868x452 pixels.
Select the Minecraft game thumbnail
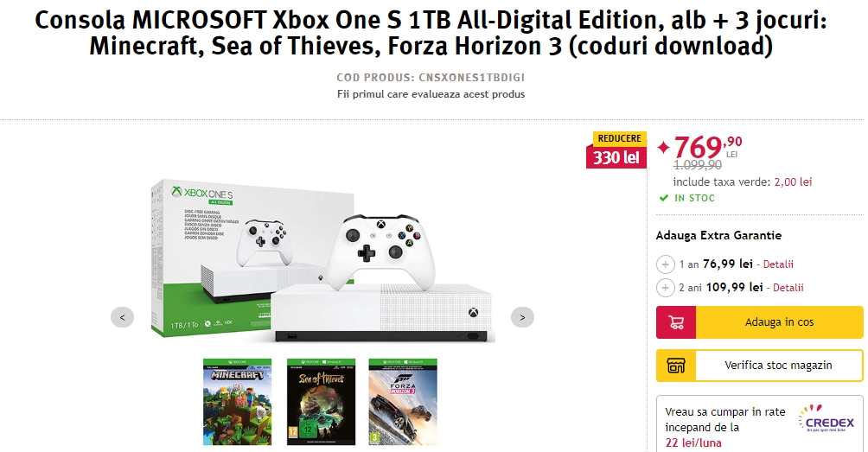click(237, 404)
